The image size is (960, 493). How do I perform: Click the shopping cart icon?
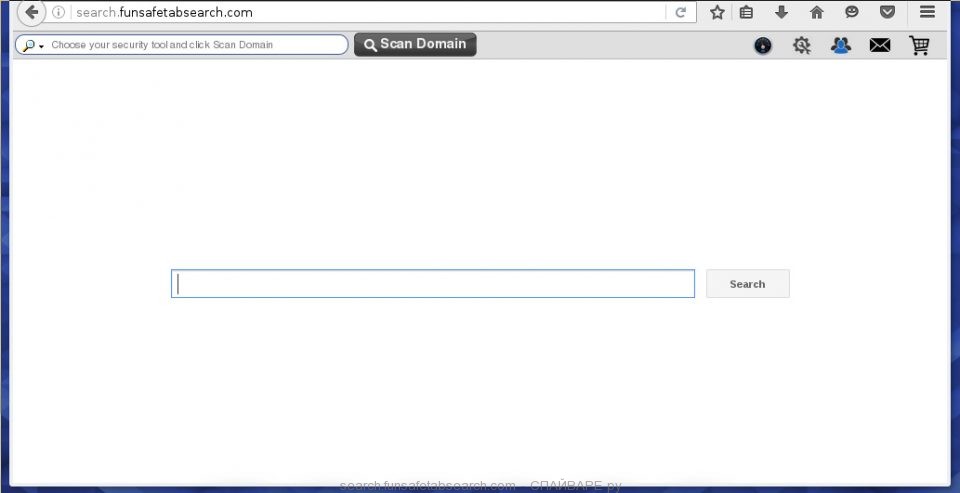(919, 45)
